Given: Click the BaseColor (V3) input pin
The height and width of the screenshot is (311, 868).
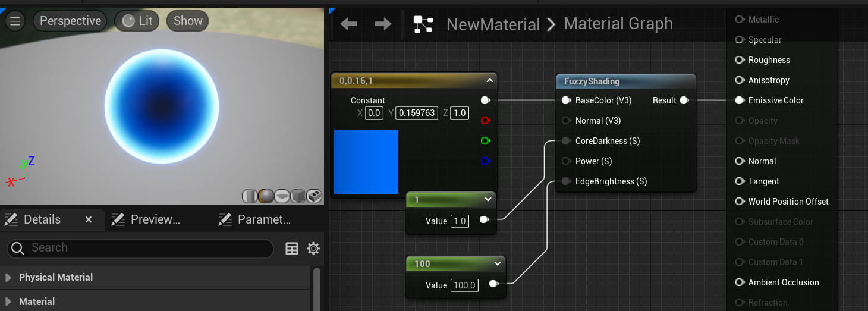Looking at the screenshot, I should click(x=566, y=100).
